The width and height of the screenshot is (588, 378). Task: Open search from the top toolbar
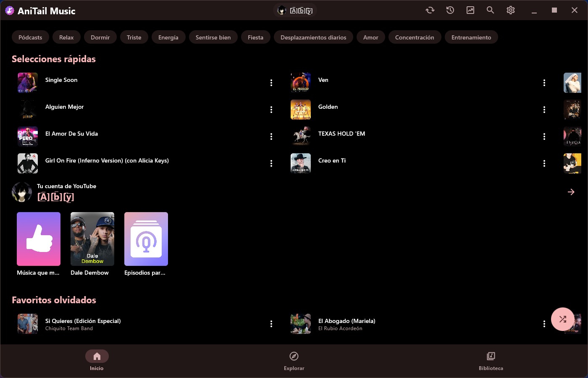pos(490,10)
